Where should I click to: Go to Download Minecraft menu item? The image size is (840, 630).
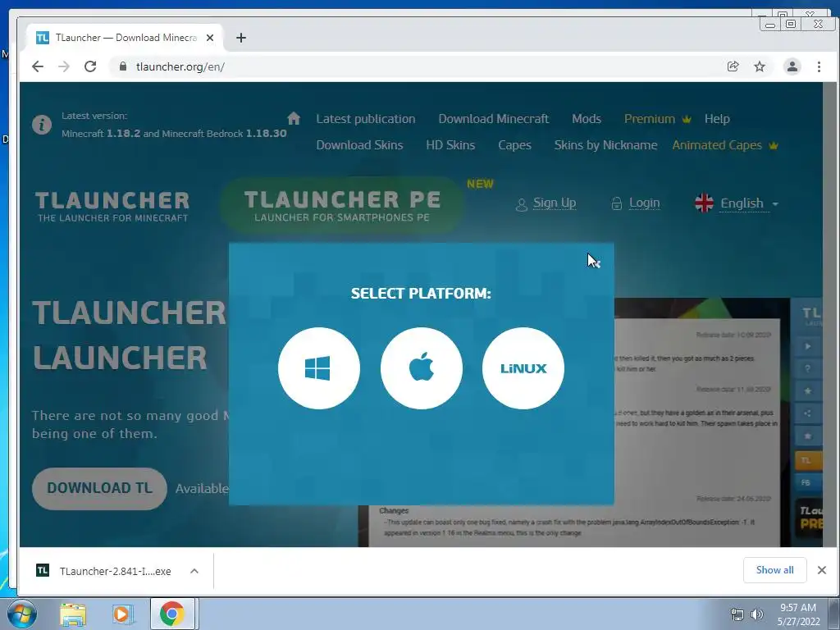(493, 119)
